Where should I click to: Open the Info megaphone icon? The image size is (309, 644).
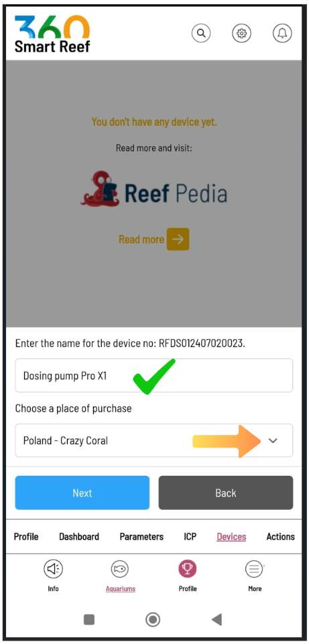53,569
